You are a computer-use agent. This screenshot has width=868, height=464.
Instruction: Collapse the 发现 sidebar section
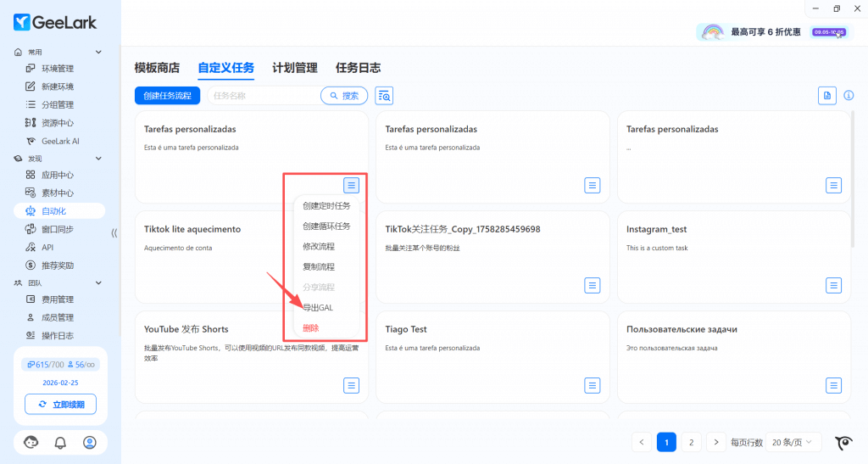pos(98,159)
